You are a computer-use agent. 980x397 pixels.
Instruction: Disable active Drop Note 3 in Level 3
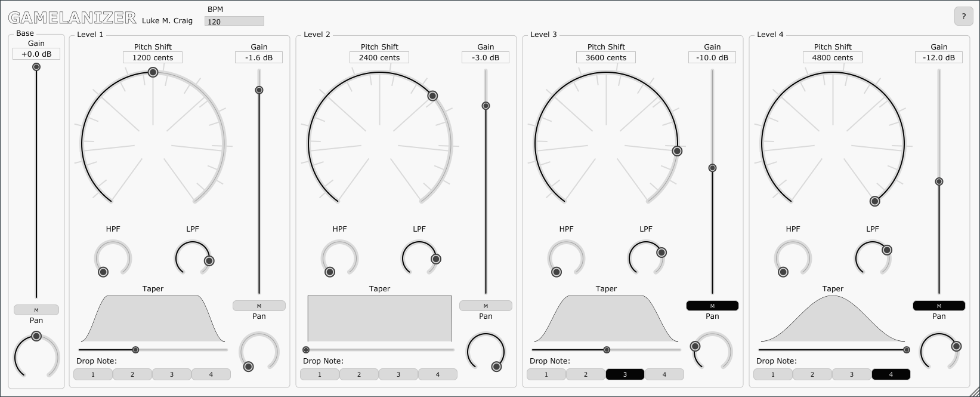pos(625,374)
